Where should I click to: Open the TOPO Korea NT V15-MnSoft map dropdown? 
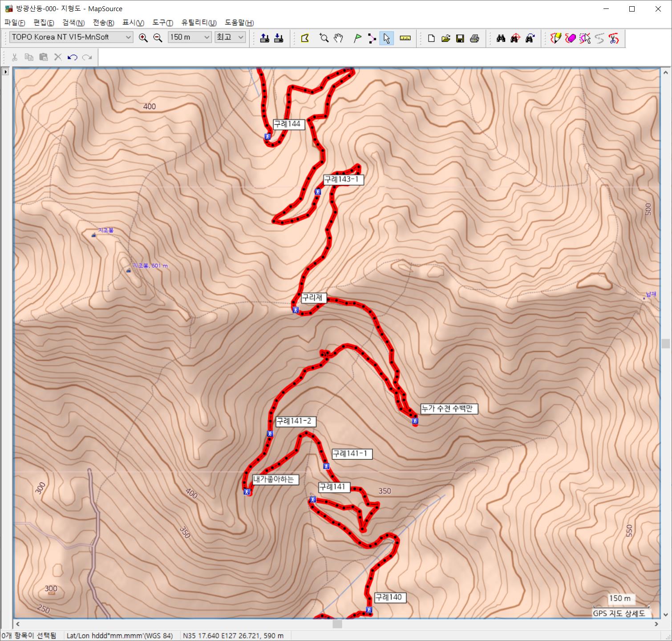71,37
